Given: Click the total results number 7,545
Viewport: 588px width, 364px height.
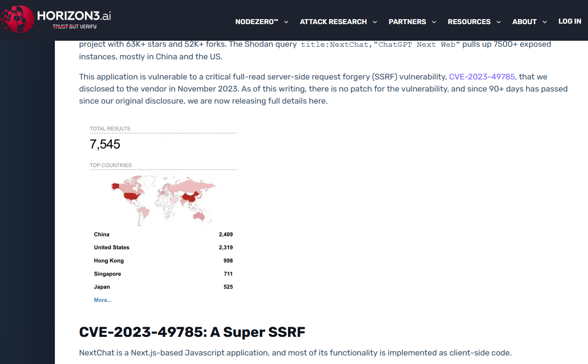Looking at the screenshot, I should point(105,145).
